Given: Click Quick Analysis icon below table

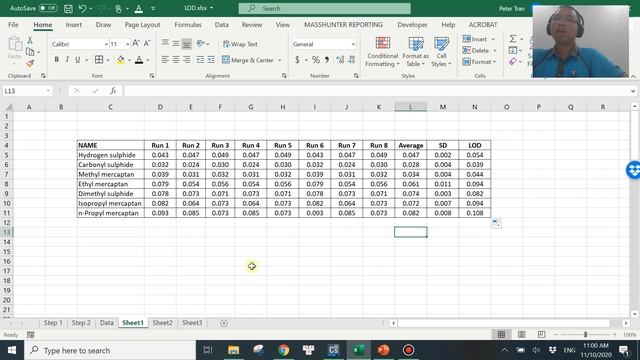Looking at the screenshot, I should pyautogui.click(x=496, y=223).
